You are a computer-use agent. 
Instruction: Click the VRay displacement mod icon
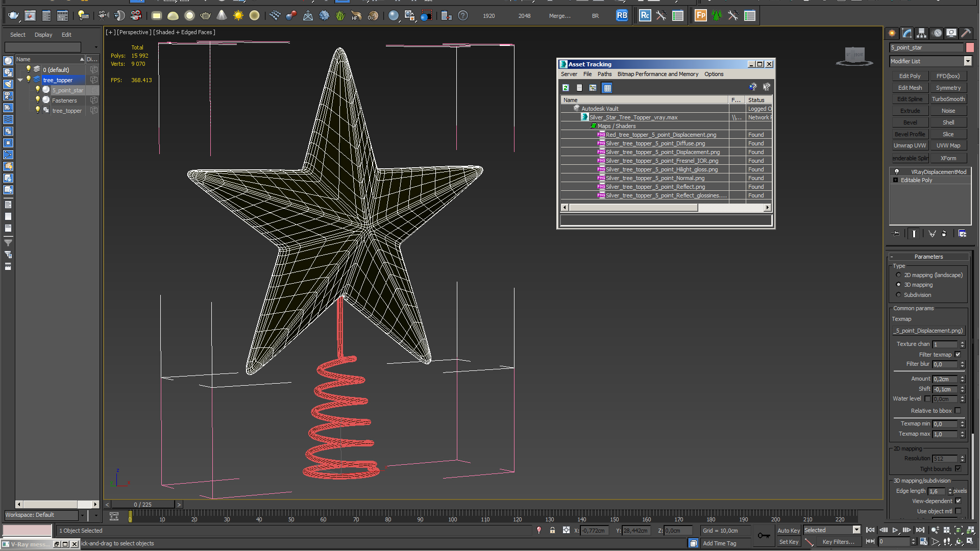click(897, 171)
